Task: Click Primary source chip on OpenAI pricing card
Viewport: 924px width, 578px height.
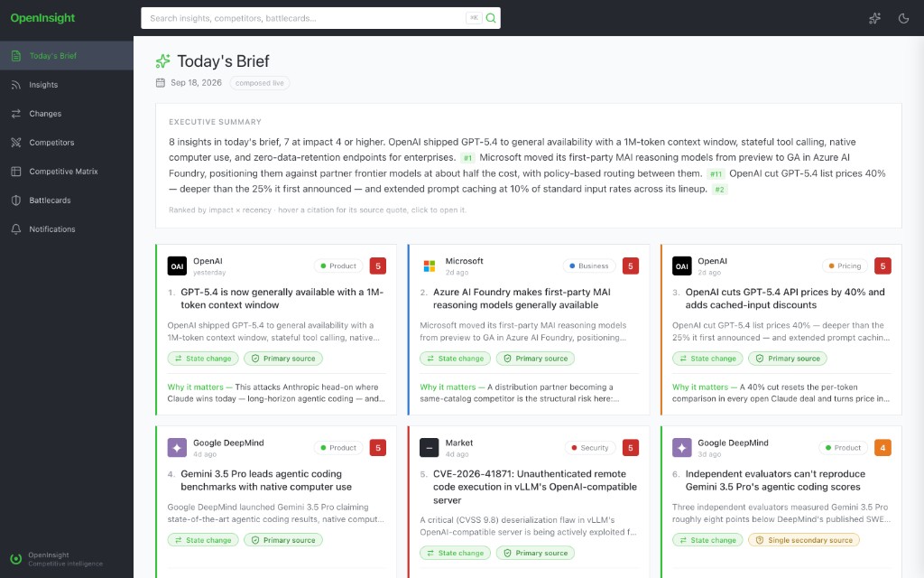Action: coord(788,359)
